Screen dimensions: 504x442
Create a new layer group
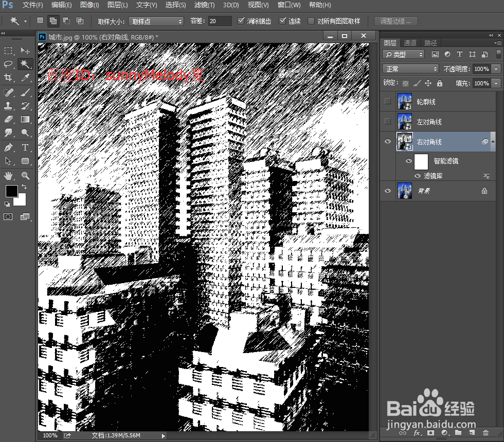(458, 432)
